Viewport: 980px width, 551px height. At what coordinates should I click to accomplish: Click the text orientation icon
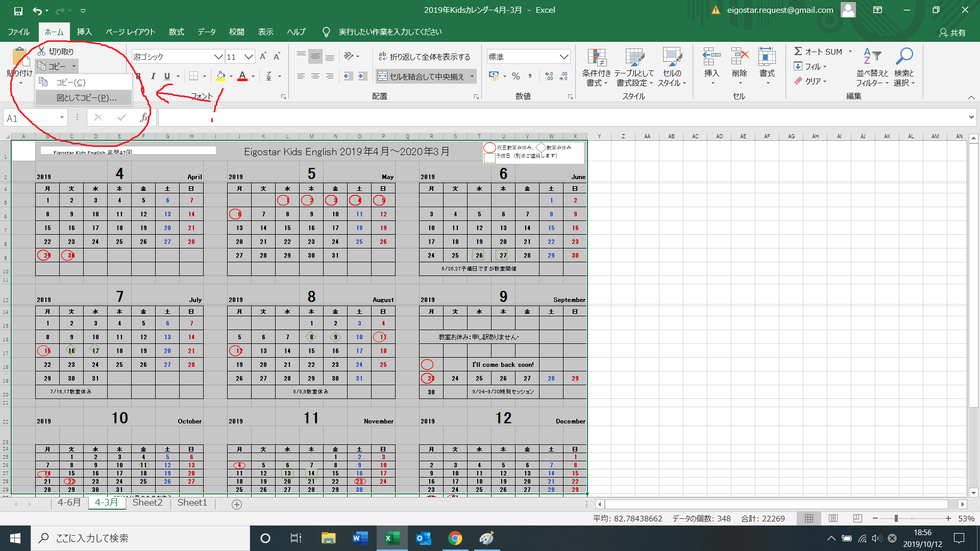349,56
